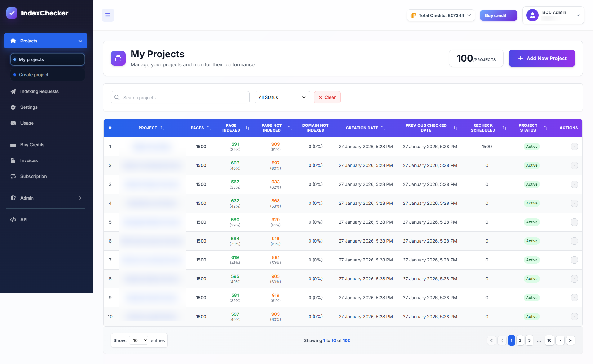Sort by Project Status column

[x=546, y=128]
